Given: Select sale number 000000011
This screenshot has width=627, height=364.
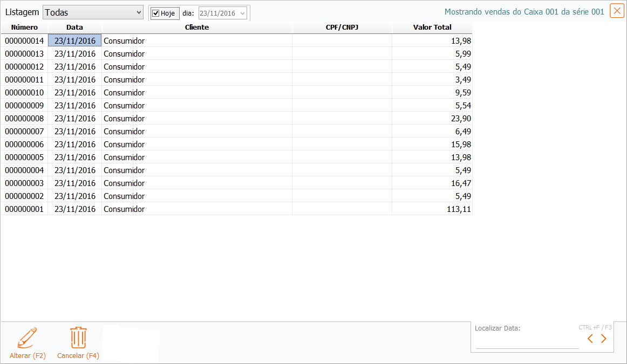Looking at the screenshot, I should coord(24,79).
